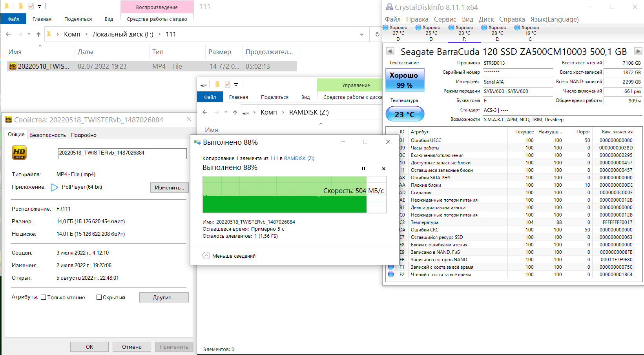Click Отмена in the properties dialog

tap(132, 347)
